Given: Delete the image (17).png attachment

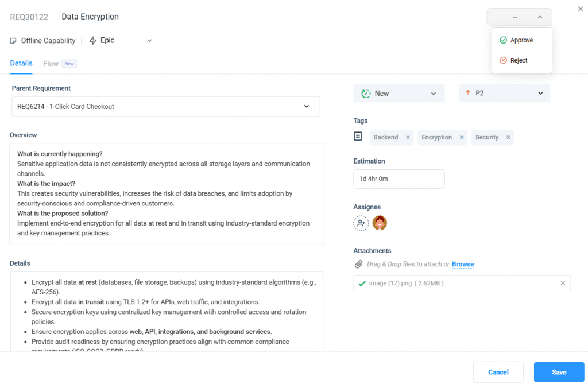Looking at the screenshot, I should click(563, 283).
